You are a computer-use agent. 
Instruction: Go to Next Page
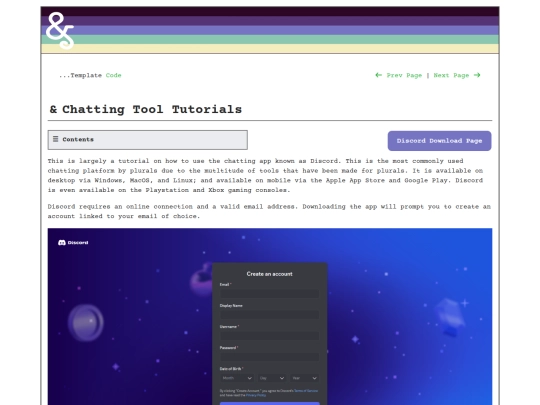point(451,75)
